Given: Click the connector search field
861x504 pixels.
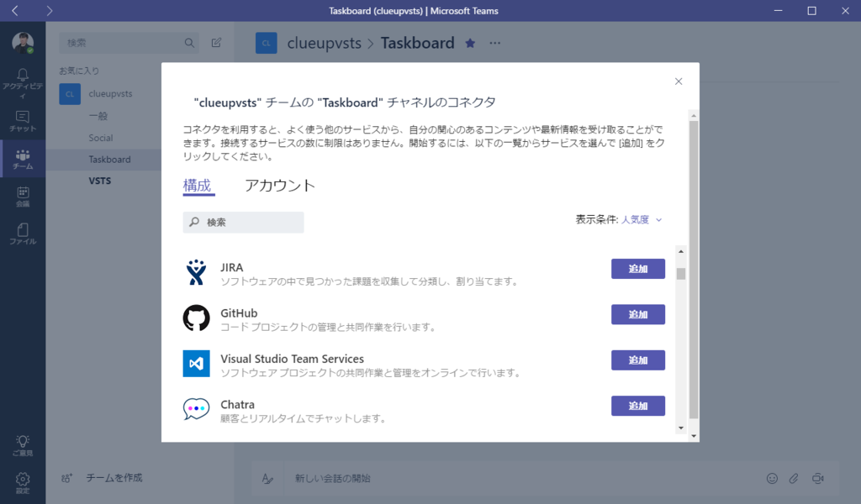Looking at the screenshot, I should [243, 222].
